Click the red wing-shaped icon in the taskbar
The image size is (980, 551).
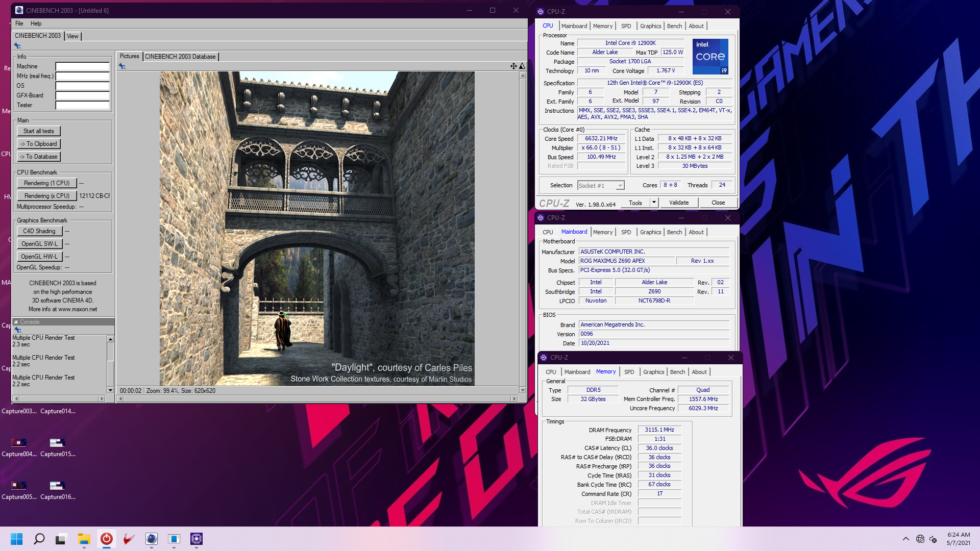[129, 539]
